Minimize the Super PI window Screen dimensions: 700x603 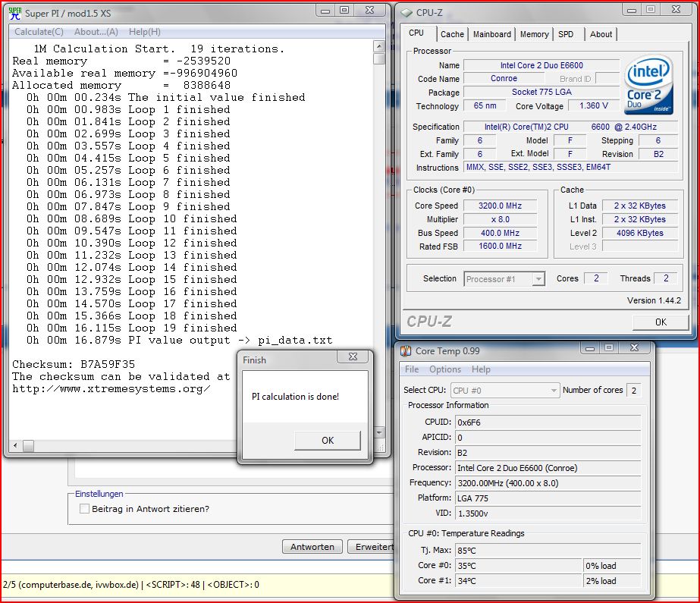pos(325,11)
